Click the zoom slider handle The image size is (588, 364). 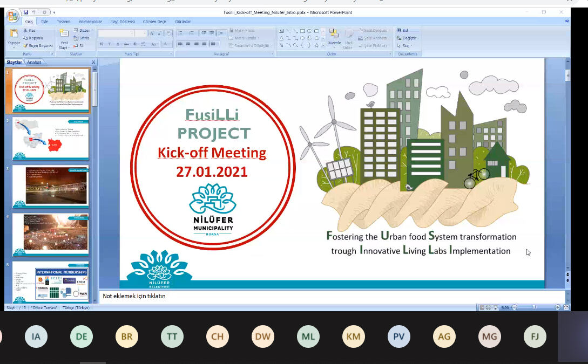(534, 307)
